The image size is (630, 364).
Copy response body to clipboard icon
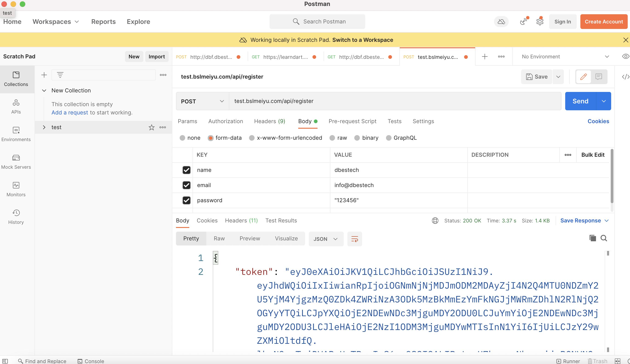[593, 238]
